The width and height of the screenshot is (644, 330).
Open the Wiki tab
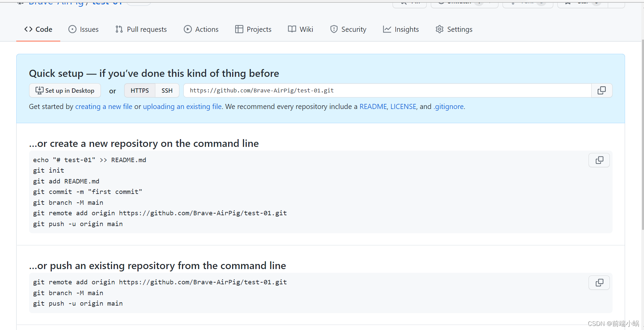[x=301, y=29]
